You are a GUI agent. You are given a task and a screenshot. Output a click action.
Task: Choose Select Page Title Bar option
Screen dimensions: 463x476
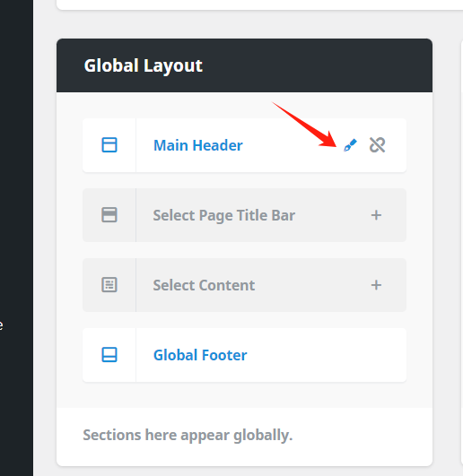coord(224,215)
